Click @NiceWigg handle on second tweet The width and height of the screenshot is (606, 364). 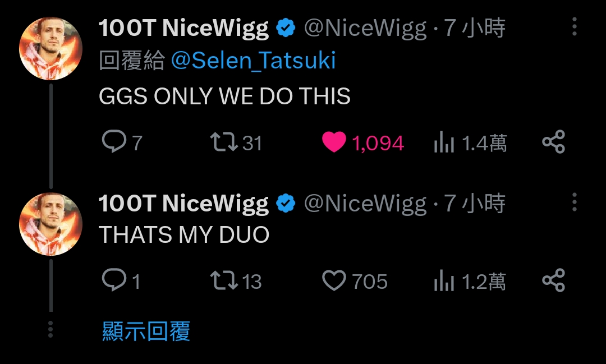point(366,204)
